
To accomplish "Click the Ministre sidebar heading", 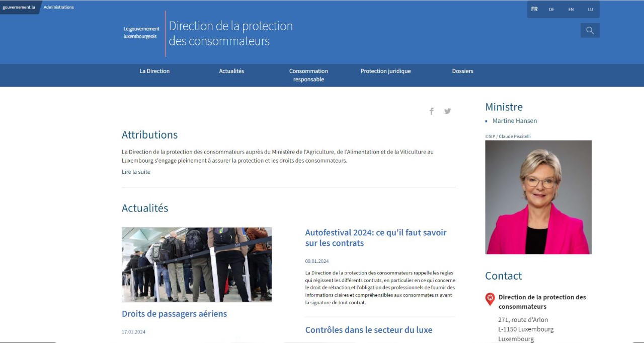I will point(504,107).
